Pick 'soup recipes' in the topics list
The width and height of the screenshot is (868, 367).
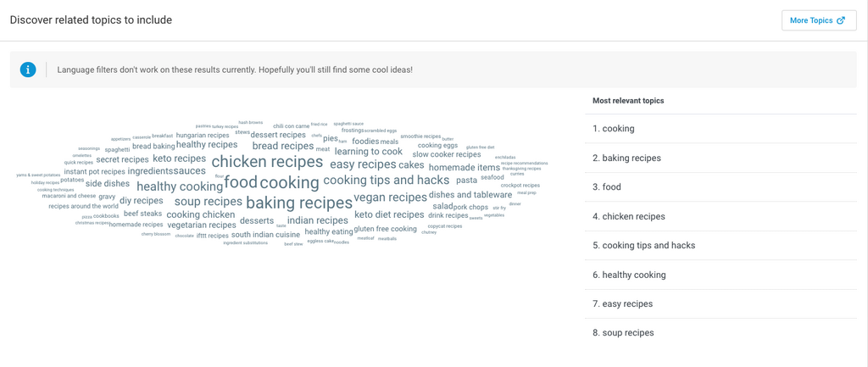coord(628,333)
